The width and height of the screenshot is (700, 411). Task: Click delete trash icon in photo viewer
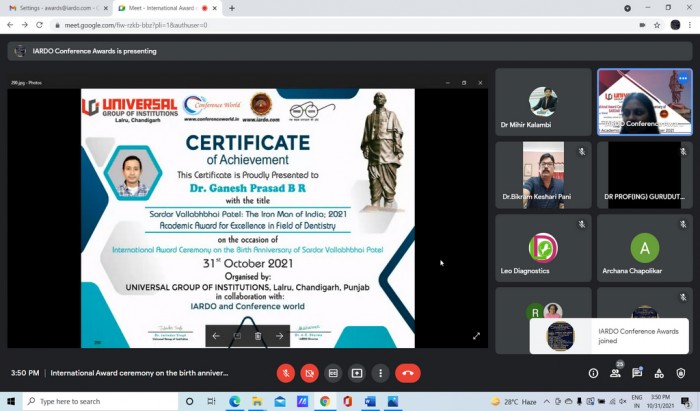pos(258,336)
